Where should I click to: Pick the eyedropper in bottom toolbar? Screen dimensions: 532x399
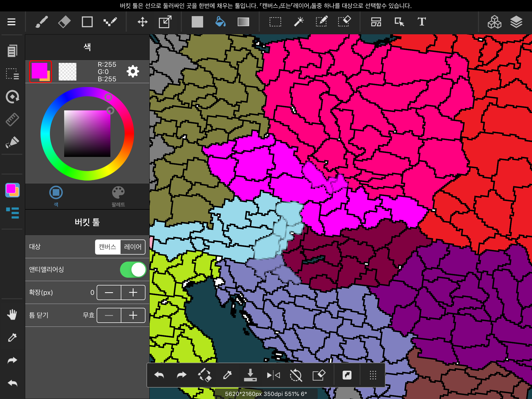pos(227,375)
